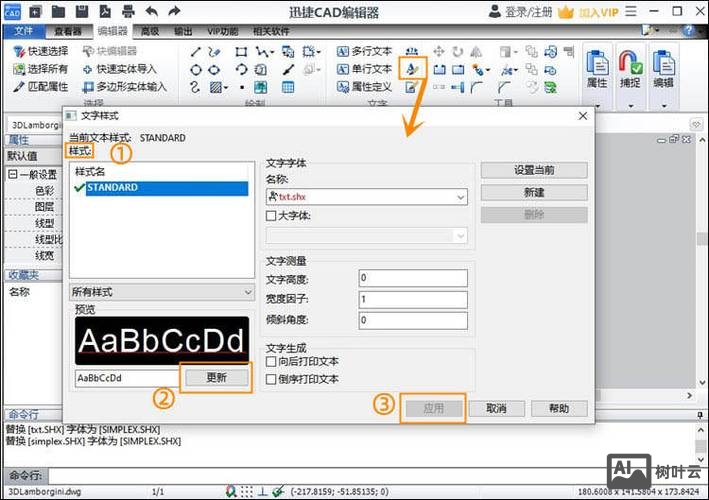Open the File (文件) menu tab
The width and height of the screenshot is (709, 500).
tap(24, 31)
